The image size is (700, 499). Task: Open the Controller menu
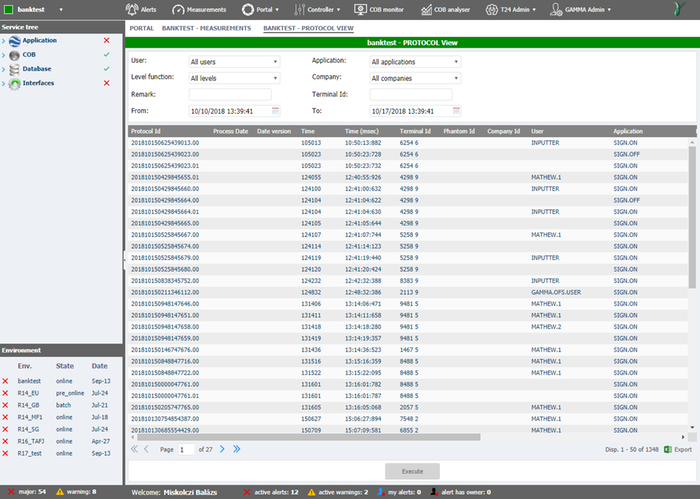[x=315, y=9]
